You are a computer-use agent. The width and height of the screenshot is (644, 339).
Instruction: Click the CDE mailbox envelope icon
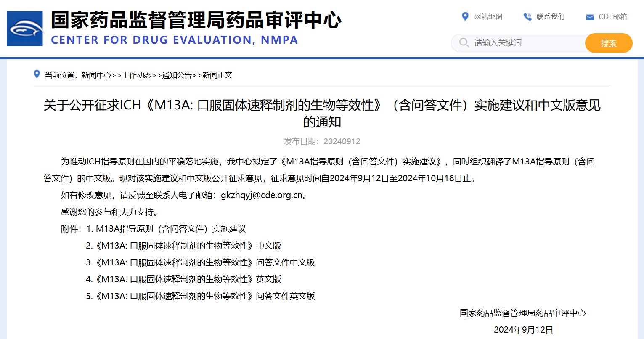(590, 17)
